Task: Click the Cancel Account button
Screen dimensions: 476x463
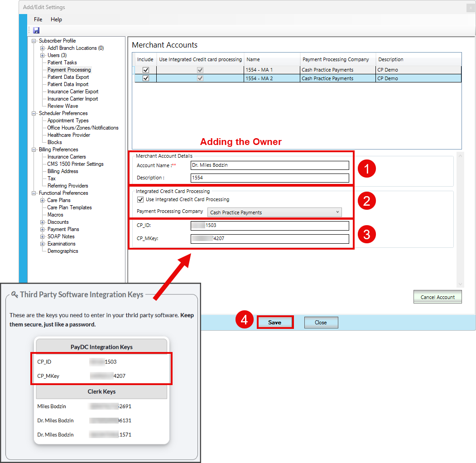Action: pyautogui.click(x=438, y=297)
